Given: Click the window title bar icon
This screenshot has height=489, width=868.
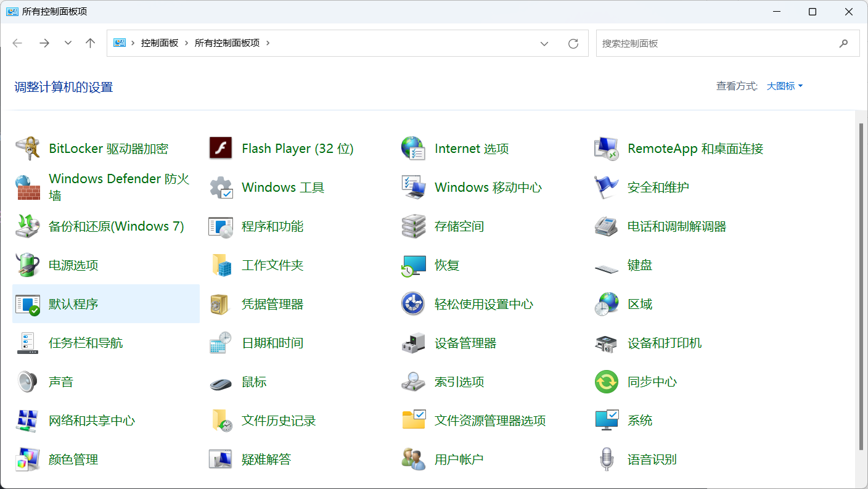Looking at the screenshot, I should 12,12.
